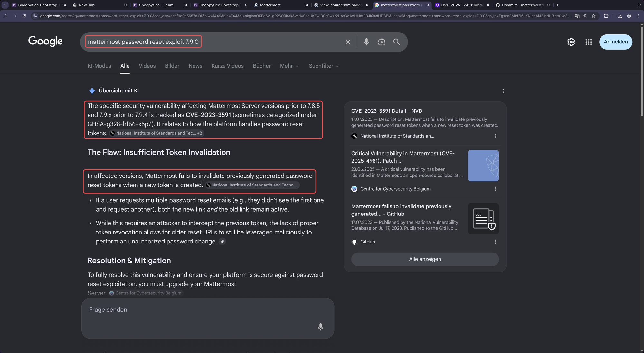
Task: Switch to KI-Modus tab
Action: coord(99,66)
